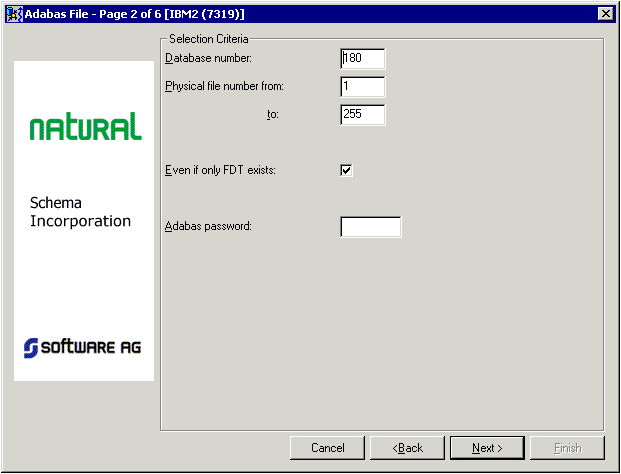Screen dimensions: 621x474
Task: Click the Software AG logo
Action: click(x=83, y=347)
